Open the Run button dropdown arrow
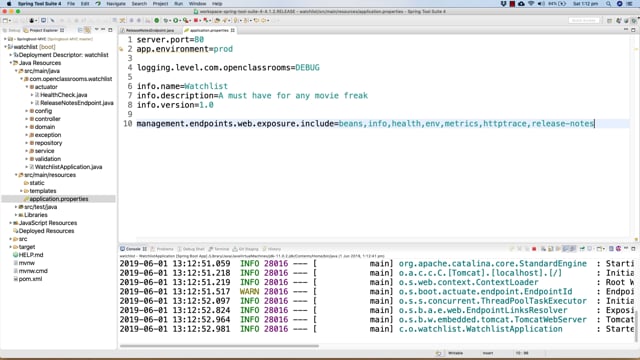Image resolution: width=640 pixels, height=360 pixels. [x=180, y=20]
